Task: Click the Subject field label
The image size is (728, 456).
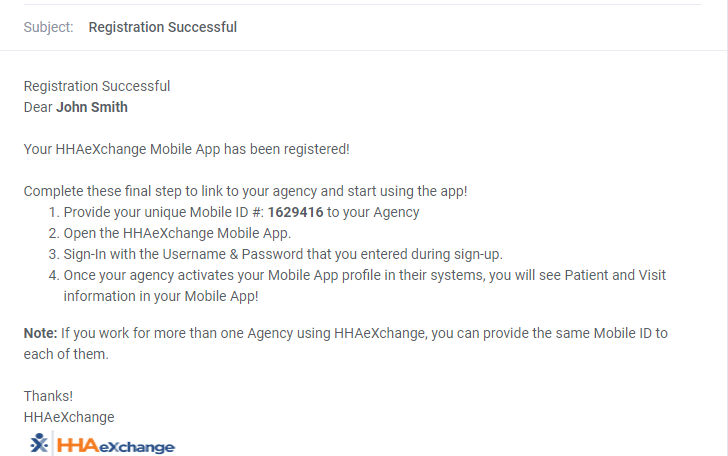Action: (48, 27)
